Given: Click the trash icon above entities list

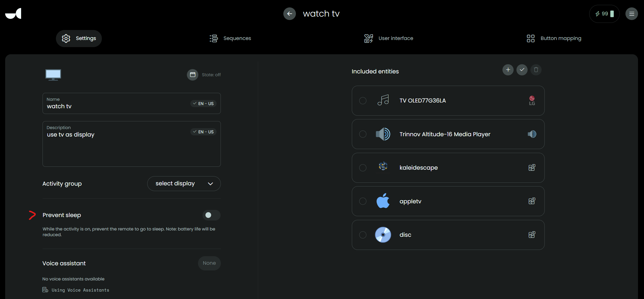Looking at the screenshot, I should (x=536, y=70).
